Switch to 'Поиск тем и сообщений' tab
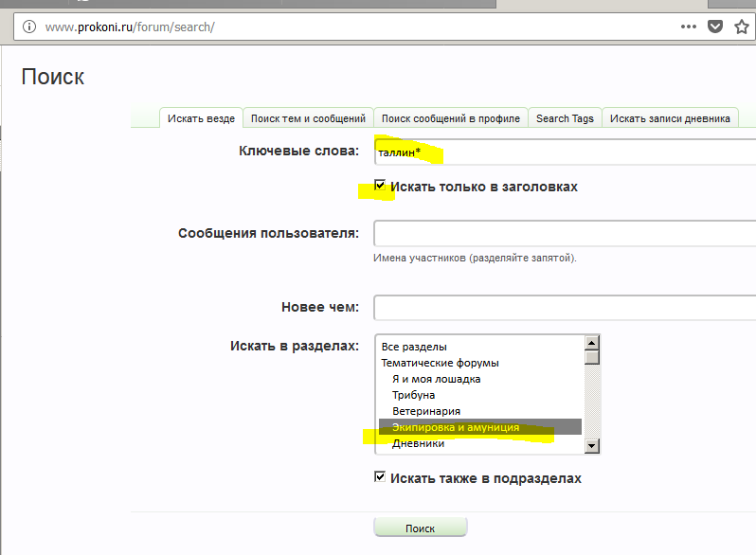 [x=308, y=118]
